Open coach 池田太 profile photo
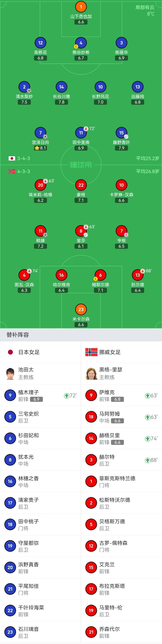 [x=10, y=374]
